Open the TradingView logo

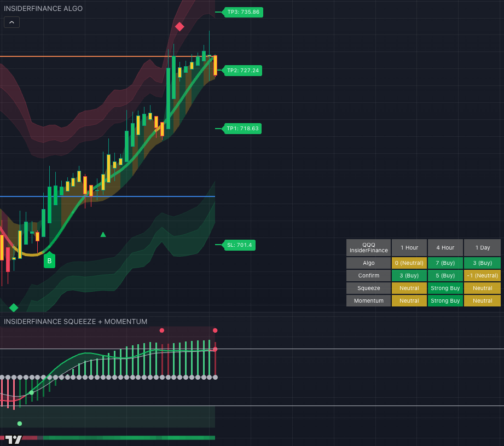point(14,439)
